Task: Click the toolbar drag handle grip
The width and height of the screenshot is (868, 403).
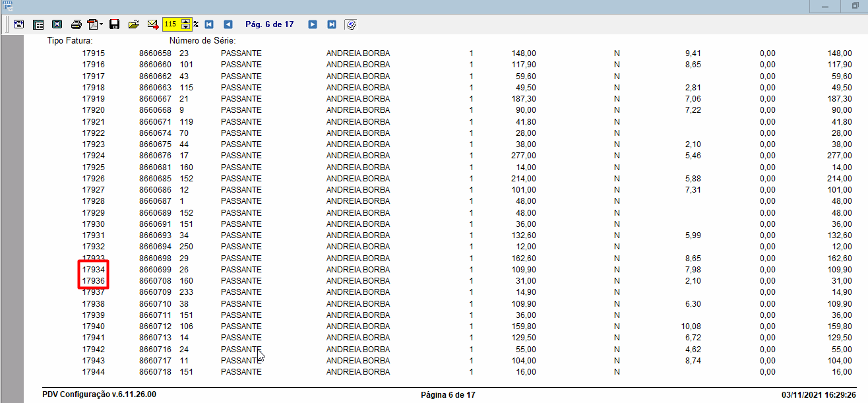Action: pos(7,24)
